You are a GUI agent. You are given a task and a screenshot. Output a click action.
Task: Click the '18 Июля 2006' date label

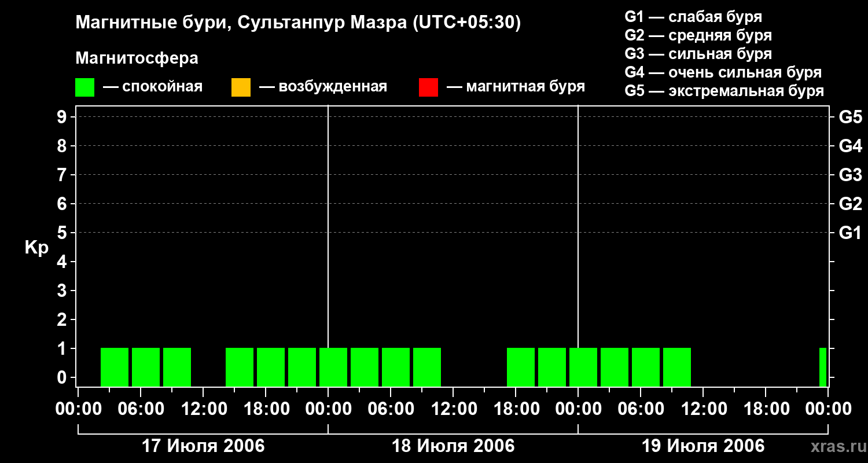[x=453, y=446]
